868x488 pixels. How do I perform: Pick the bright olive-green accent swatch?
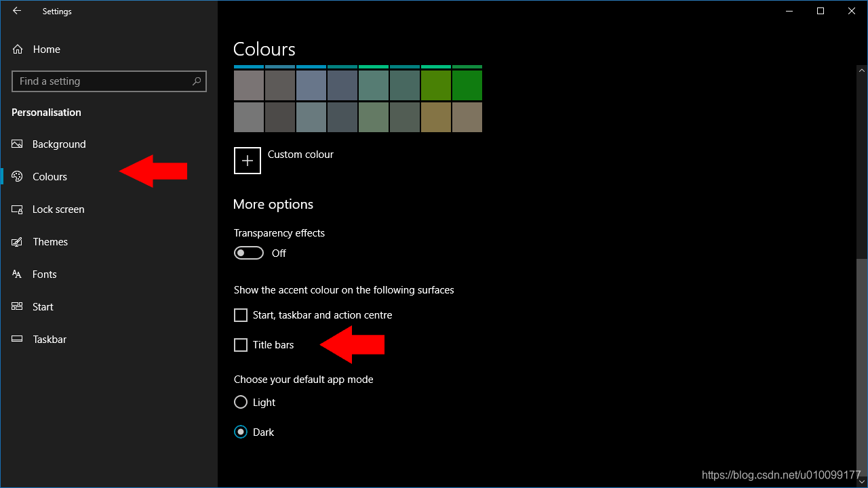436,85
